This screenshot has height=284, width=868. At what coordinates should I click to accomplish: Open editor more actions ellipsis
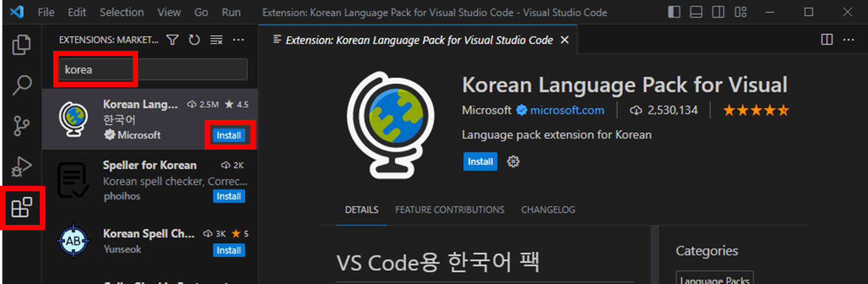[849, 40]
